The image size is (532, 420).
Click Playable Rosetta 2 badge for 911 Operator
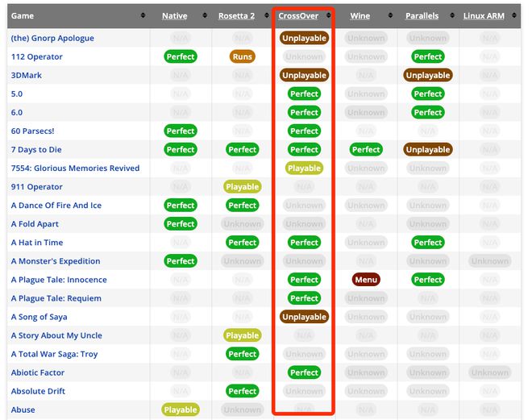(x=243, y=187)
